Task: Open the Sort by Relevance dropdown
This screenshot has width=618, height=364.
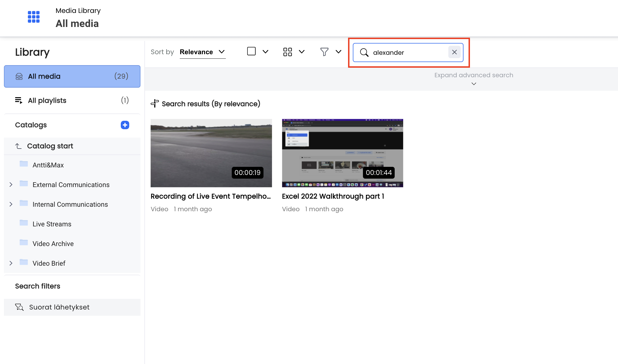Action: (x=203, y=52)
